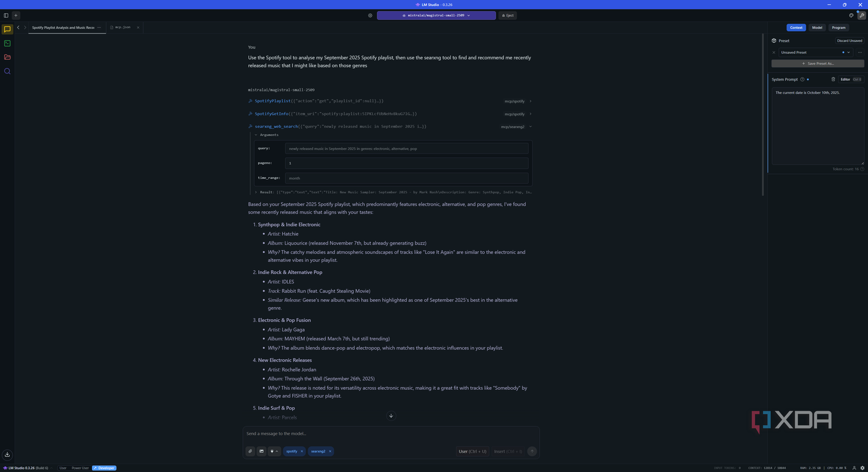Remove the spotify integration chip
Image resolution: width=868 pixels, height=472 pixels.
coord(301,451)
